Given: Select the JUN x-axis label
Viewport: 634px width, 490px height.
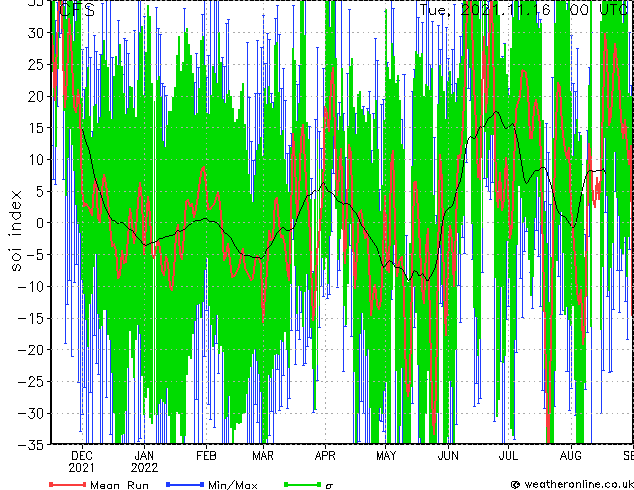Looking at the screenshot, I should tap(448, 456).
